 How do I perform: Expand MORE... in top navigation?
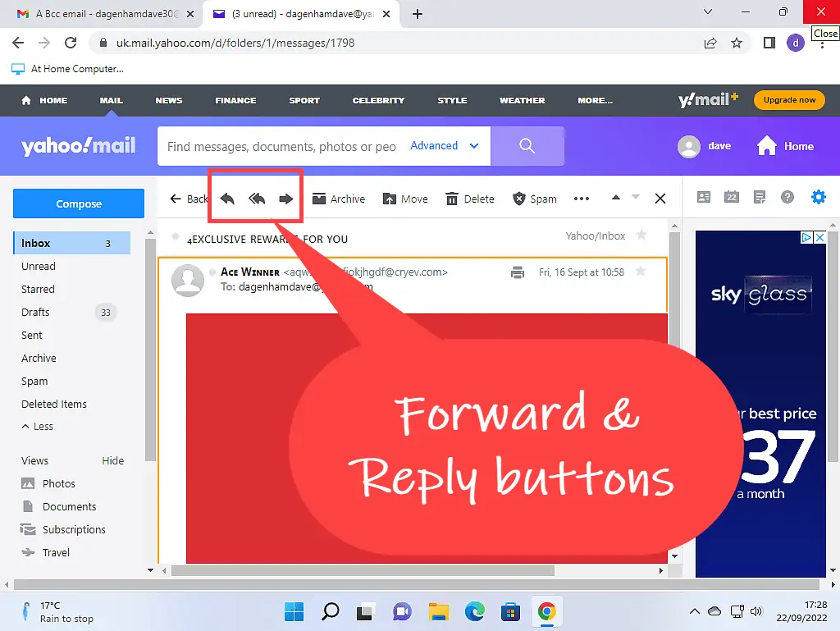[596, 100]
